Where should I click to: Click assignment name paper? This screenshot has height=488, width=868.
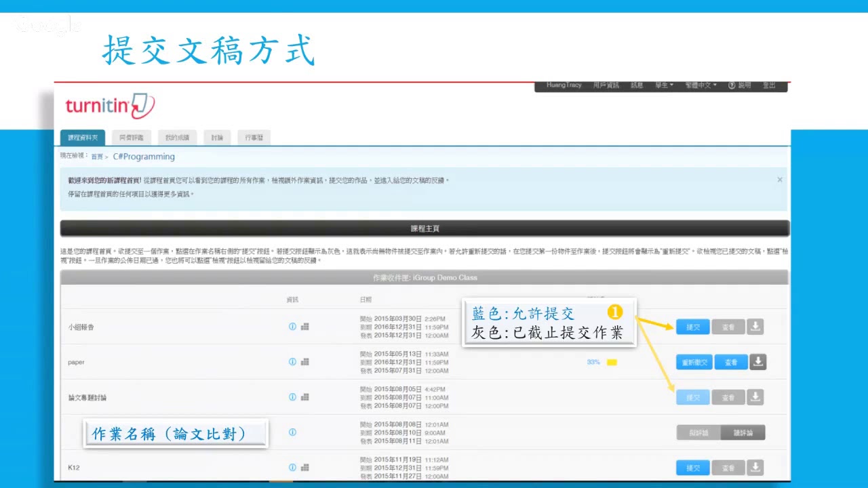tap(76, 363)
